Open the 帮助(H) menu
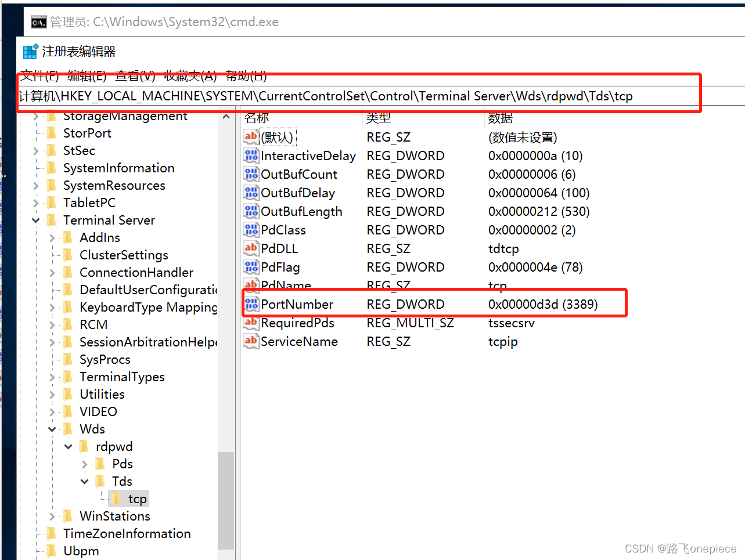 246,75
